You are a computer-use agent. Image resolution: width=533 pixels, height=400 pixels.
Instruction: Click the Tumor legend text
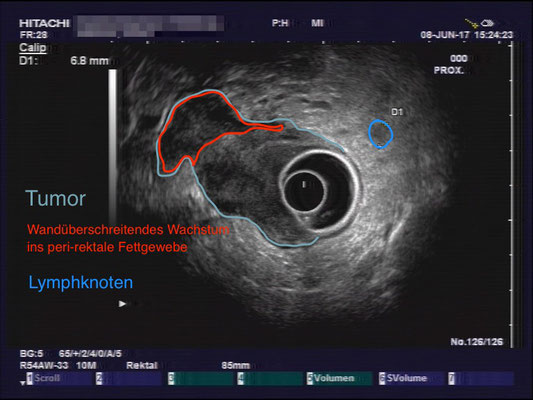[x=55, y=198]
